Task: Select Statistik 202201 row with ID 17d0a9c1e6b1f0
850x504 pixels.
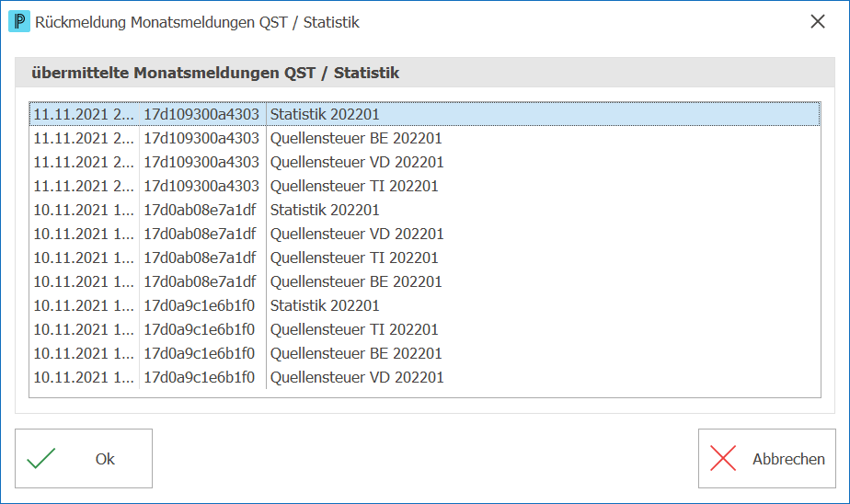Action: [x=424, y=305]
